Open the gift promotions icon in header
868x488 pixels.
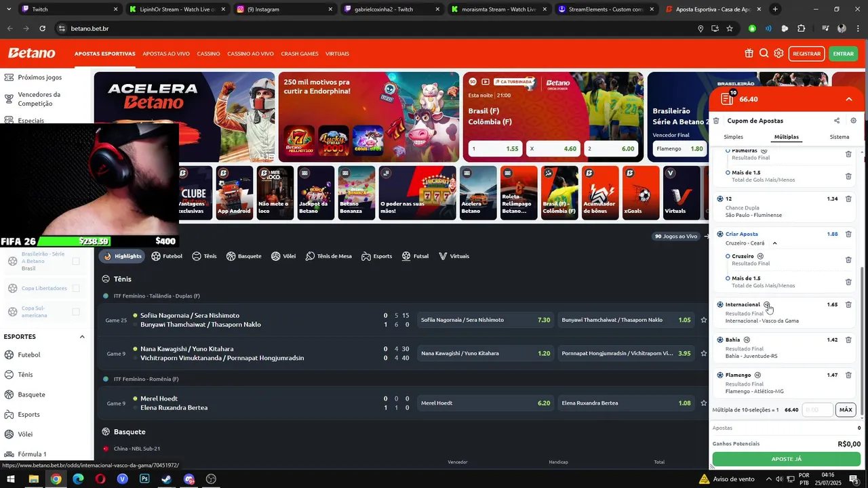[749, 54]
